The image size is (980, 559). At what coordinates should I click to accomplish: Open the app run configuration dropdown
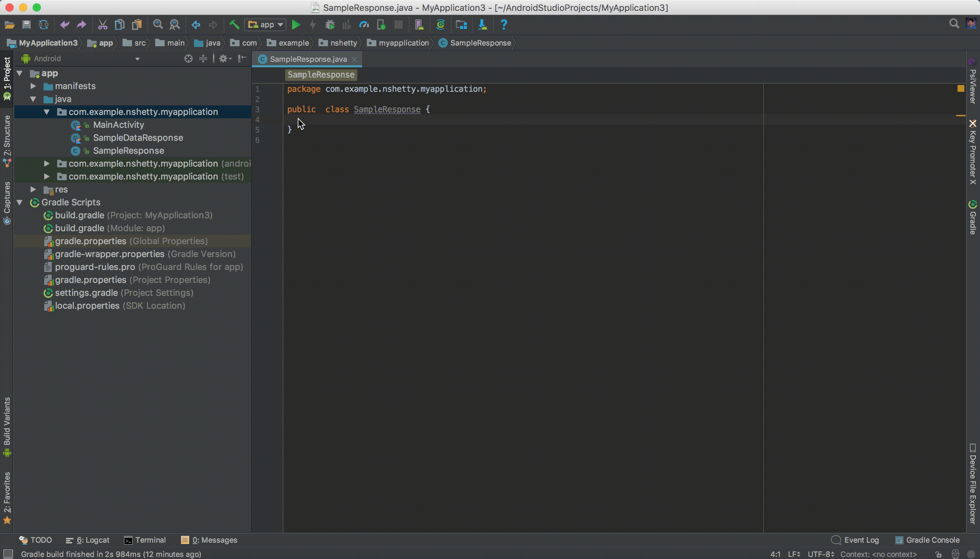click(x=265, y=25)
